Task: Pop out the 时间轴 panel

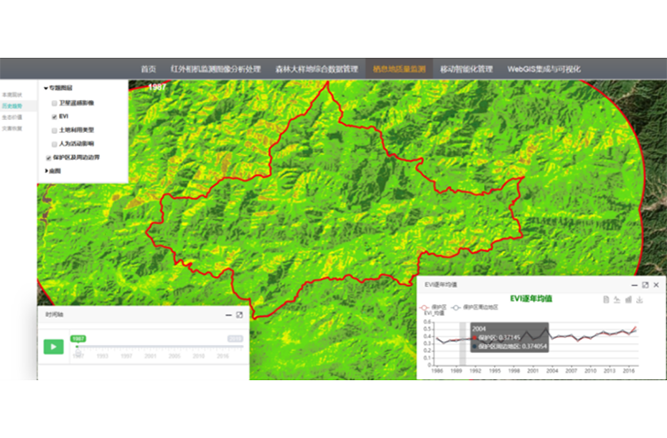Action: tap(240, 315)
